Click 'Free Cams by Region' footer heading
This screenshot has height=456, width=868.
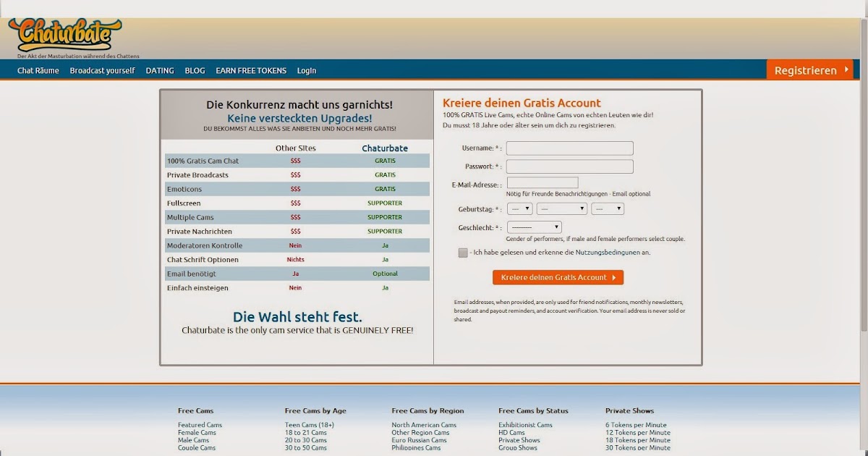tap(427, 410)
